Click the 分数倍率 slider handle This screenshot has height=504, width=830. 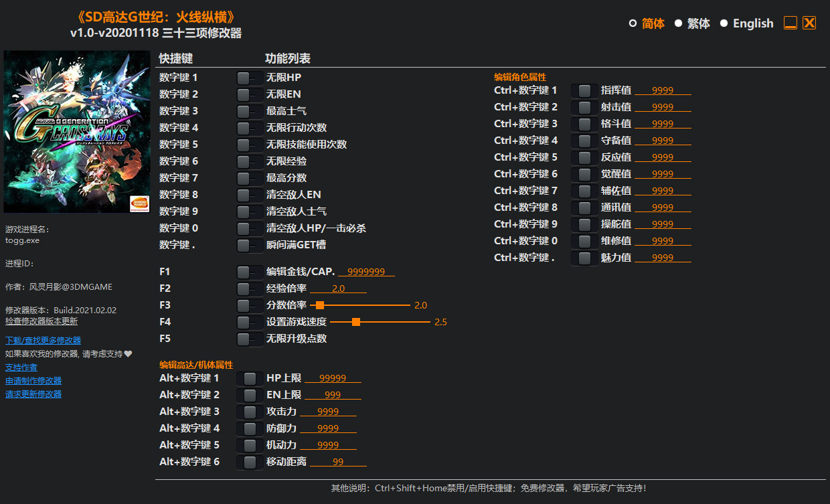coord(319,305)
